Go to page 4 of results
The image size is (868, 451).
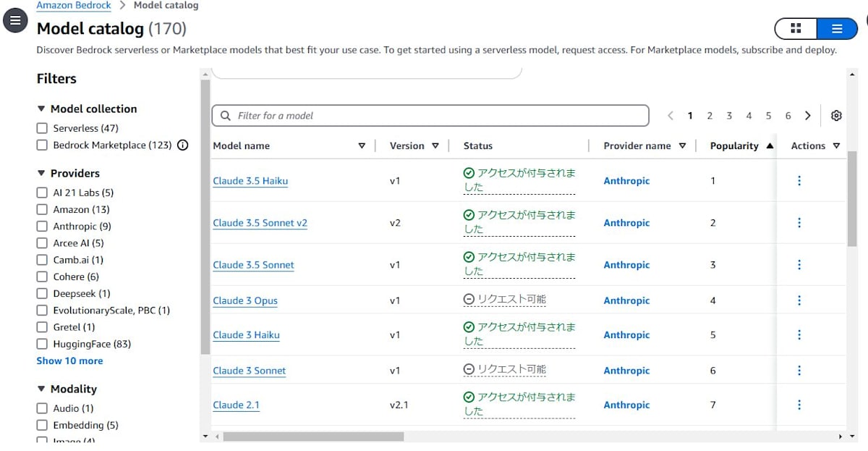click(749, 116)
